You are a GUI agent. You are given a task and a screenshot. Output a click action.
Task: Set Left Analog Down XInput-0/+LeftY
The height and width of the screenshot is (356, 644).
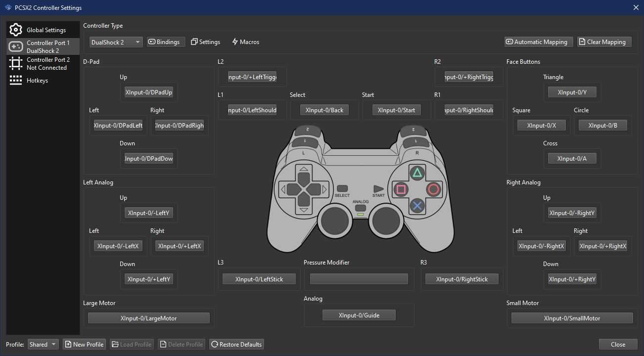pos(149,279)
